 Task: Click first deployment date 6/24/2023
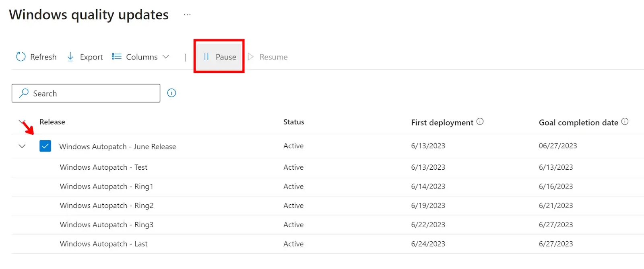click(x=428, y=244)
